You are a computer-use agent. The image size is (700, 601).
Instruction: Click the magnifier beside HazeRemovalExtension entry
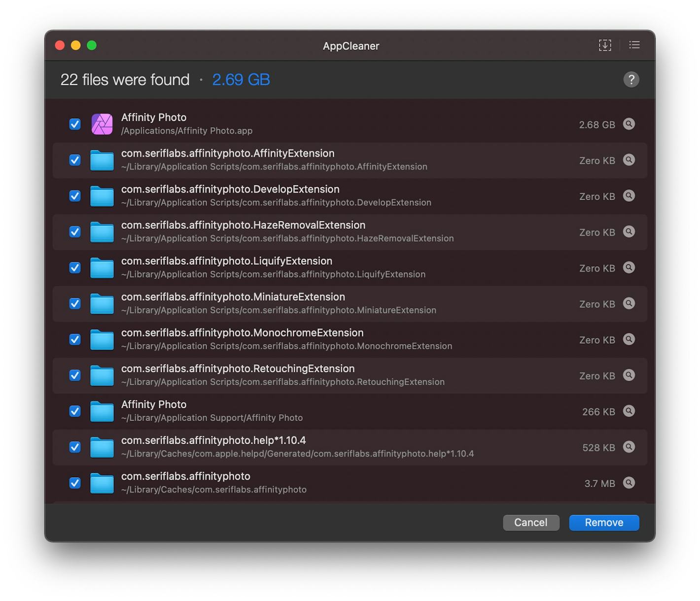coord(629,232)
